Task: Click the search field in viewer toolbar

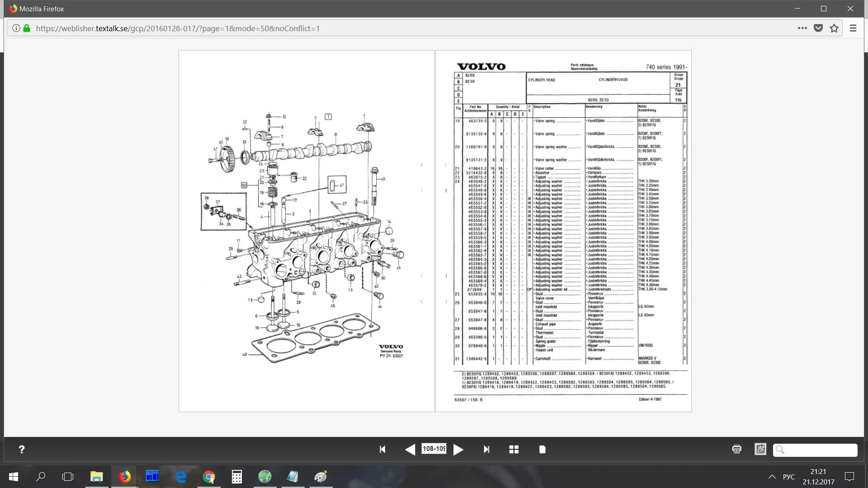Action: coord(815,450)
